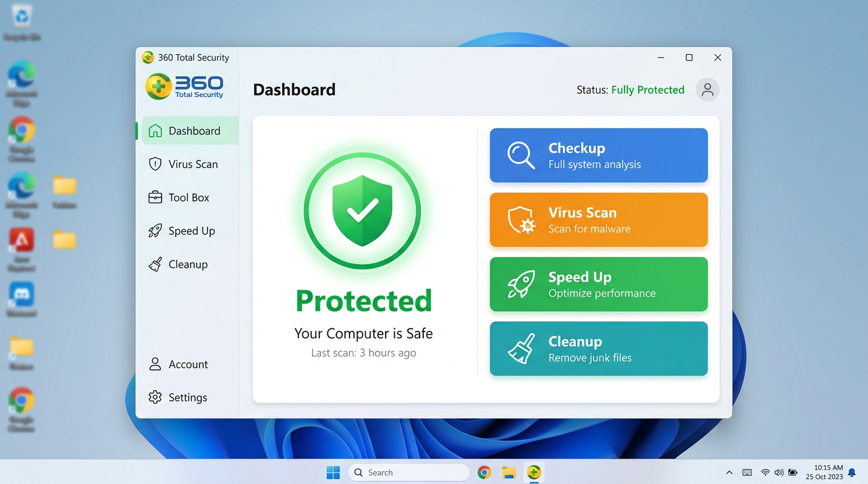Image resolution: width=868 pixels, height=484 pixels.
Task: Run Cleanup to remove junk files
Action: [598, 349]
